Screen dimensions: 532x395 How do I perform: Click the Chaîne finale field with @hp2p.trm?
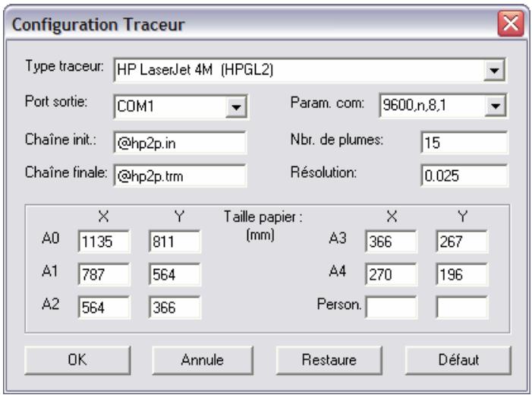point(180,176)
